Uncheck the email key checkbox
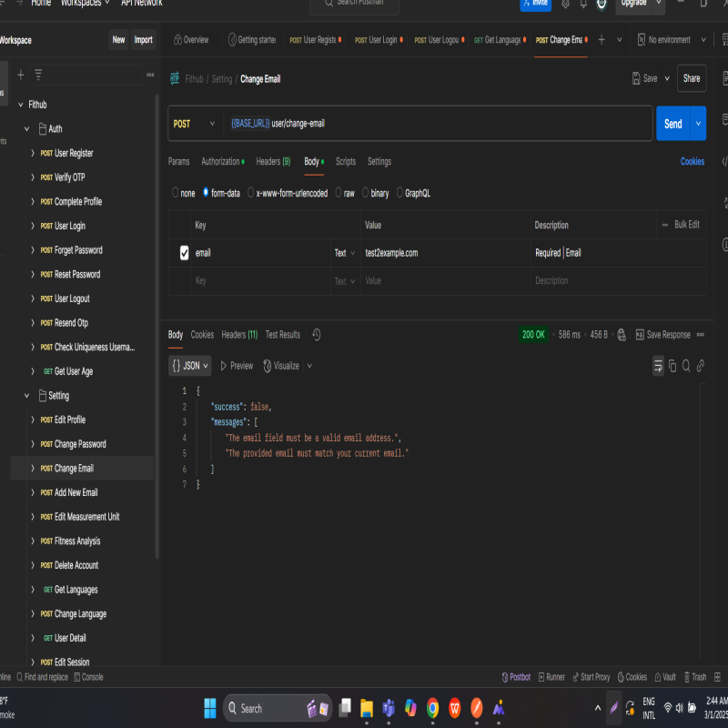 [184, 253]
